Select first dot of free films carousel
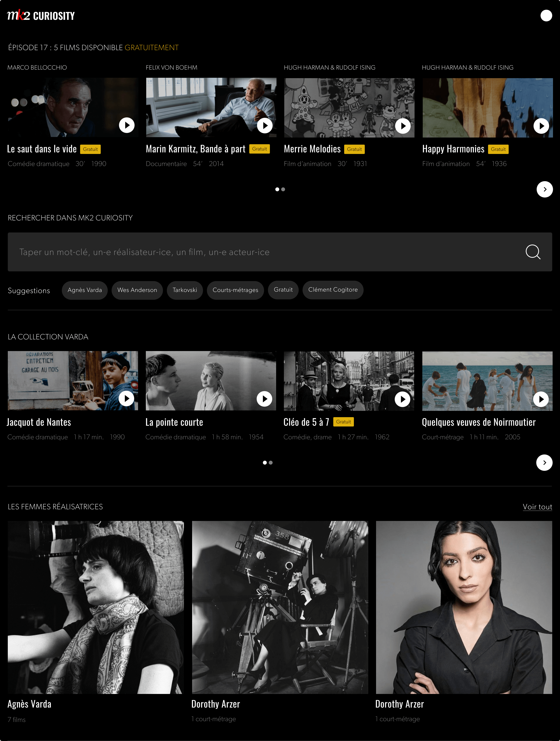Viewport: 560px width, 741px height. (277, 189)
